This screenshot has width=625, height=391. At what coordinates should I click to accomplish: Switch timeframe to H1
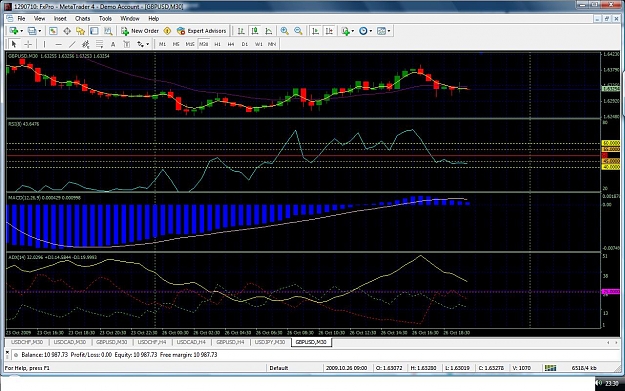pos(217,44)
